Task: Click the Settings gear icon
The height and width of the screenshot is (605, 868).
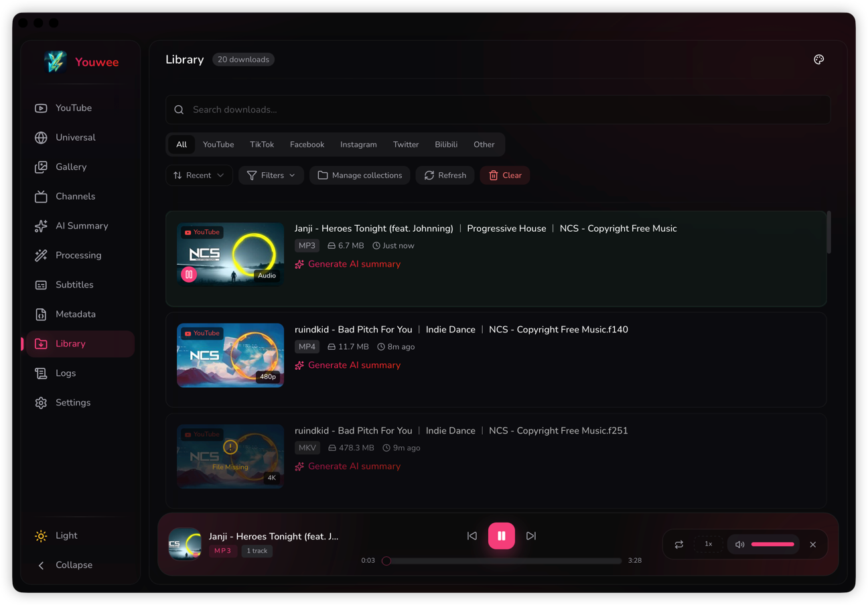Action: click(x=41, y=403)
